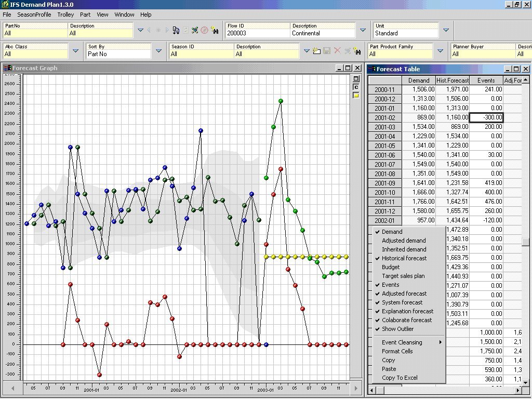Click the documents-with-arrows icon in the part toolbar

coord(176,30)
